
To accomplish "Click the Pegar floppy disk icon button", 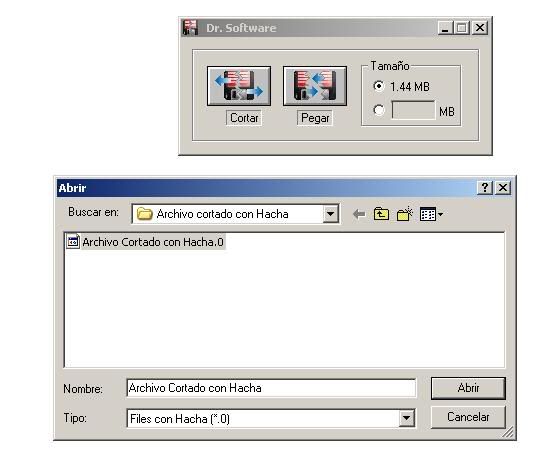I will click(x=315, y=86).
